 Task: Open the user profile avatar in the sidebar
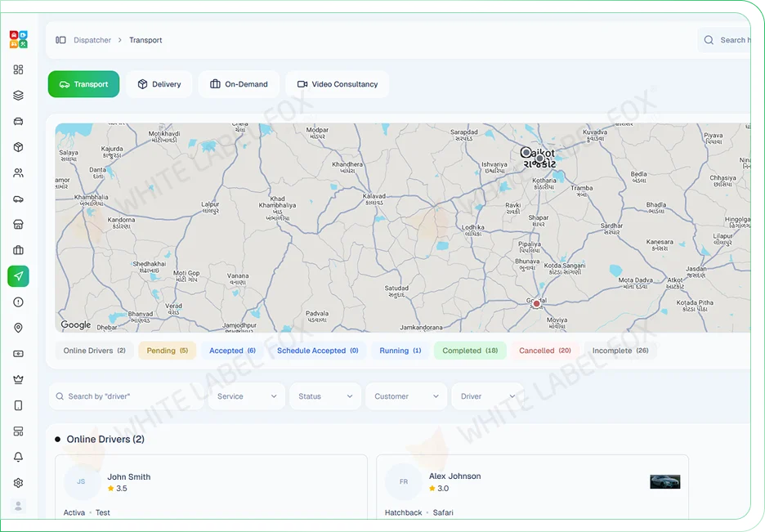[18, 506]
